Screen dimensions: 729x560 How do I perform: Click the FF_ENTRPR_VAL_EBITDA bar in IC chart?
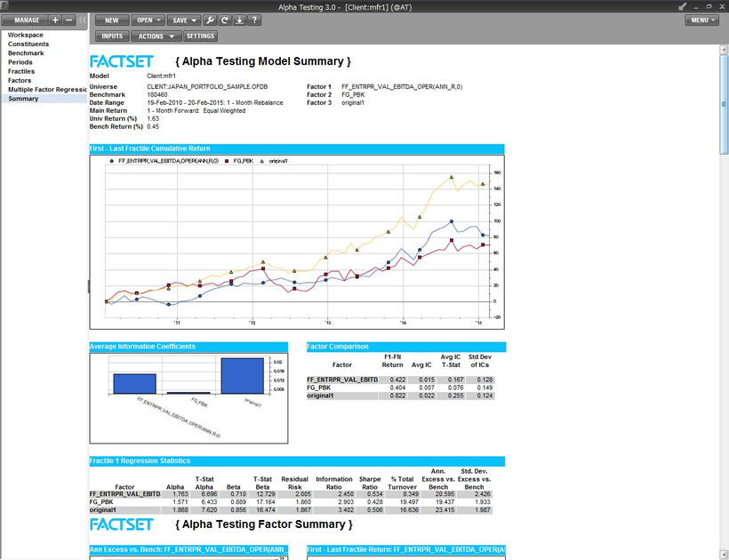click(135, 384)
